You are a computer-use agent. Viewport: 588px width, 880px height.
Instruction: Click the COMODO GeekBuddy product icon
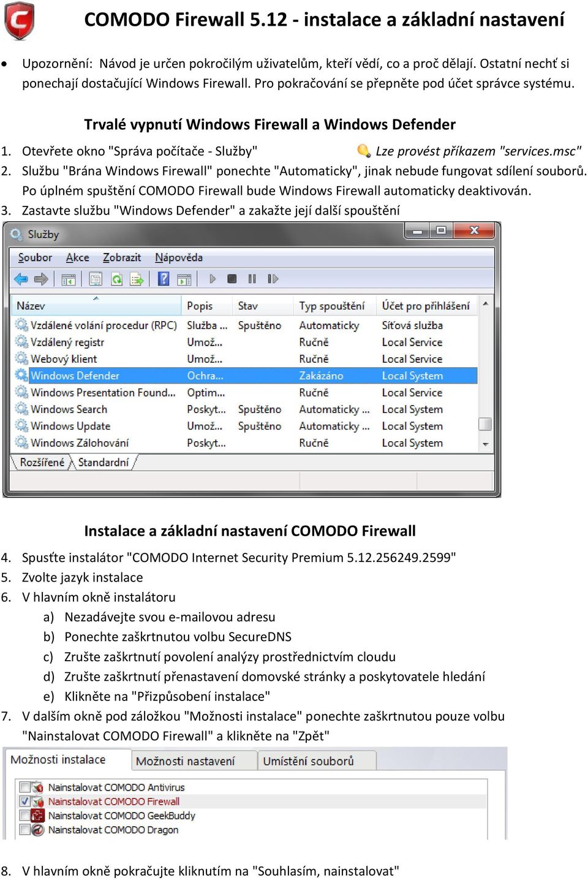click(38, 815)
